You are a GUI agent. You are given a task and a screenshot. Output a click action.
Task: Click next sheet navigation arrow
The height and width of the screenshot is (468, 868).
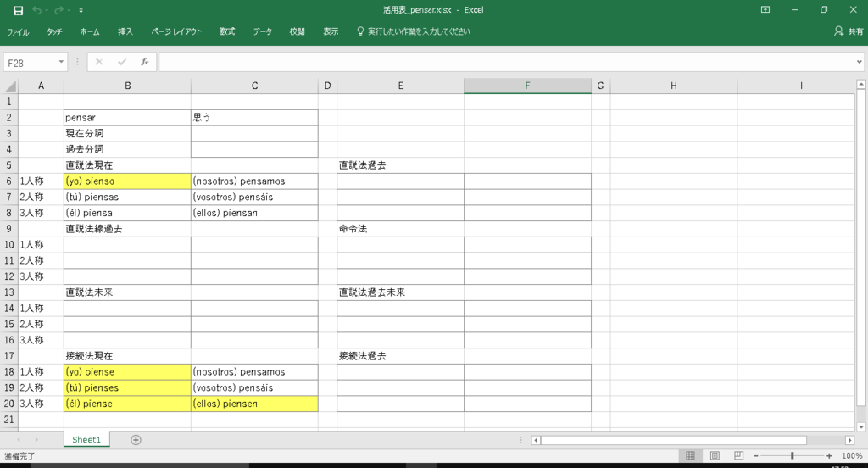[x=36, y=440]
